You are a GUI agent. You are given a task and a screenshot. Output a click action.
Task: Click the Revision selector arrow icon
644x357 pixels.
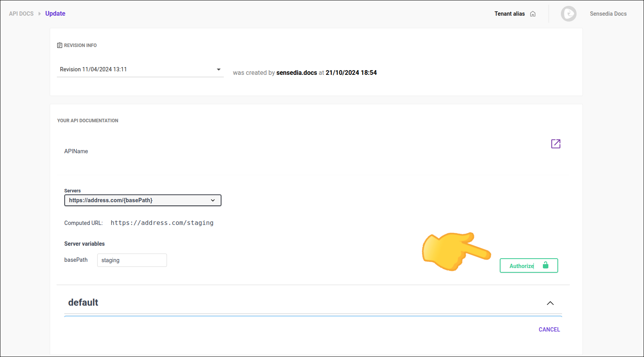click(218, 69)
